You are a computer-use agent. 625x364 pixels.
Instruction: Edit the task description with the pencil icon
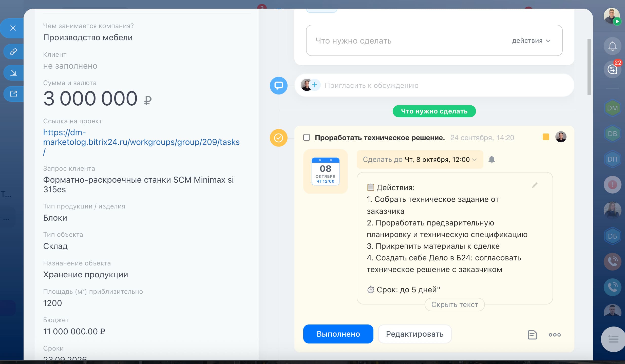[x=534, y=186]
